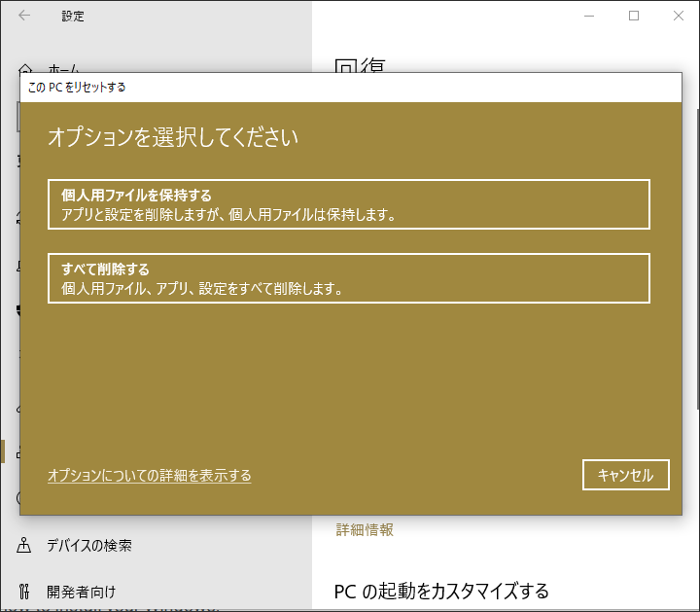Choose the 個人用ファイルを保持する option

[349, 204]
